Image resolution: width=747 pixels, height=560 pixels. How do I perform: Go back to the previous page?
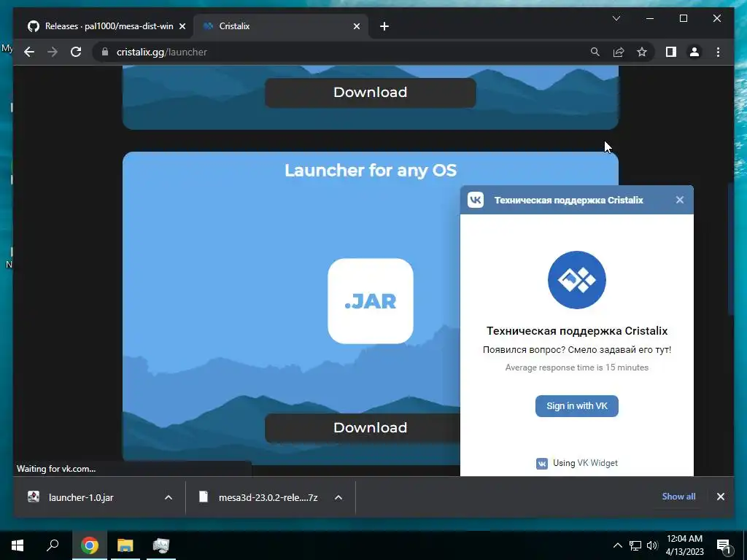point(29,52)
